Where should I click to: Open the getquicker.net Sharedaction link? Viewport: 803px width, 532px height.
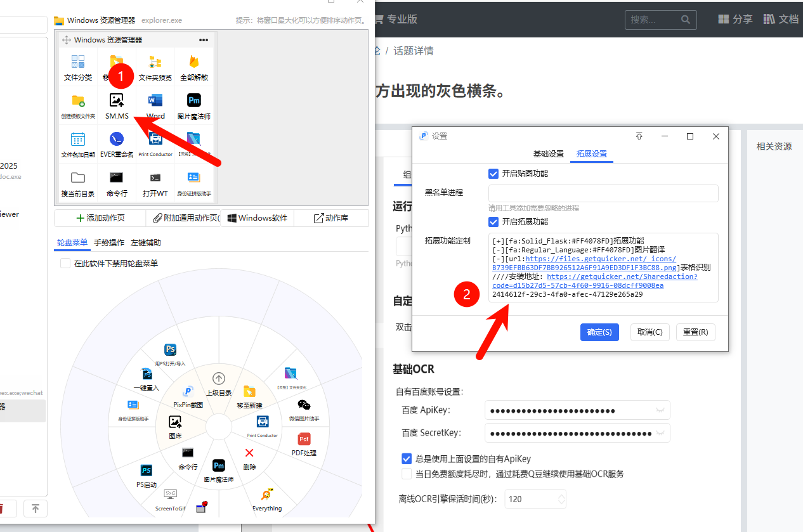[595, 281]
